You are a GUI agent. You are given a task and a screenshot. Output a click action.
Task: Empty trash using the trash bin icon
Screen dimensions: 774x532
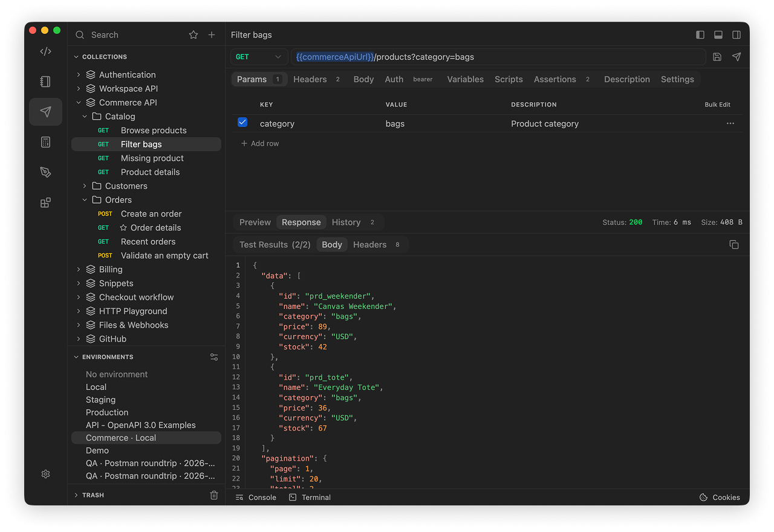pyautogui.click(x=214, y=495)
